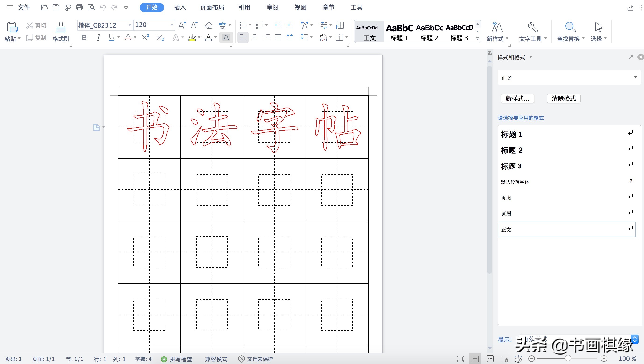Expand line spacing dropdown
The height and width of the screenshot is (364, 644).
tap(311, 38)
